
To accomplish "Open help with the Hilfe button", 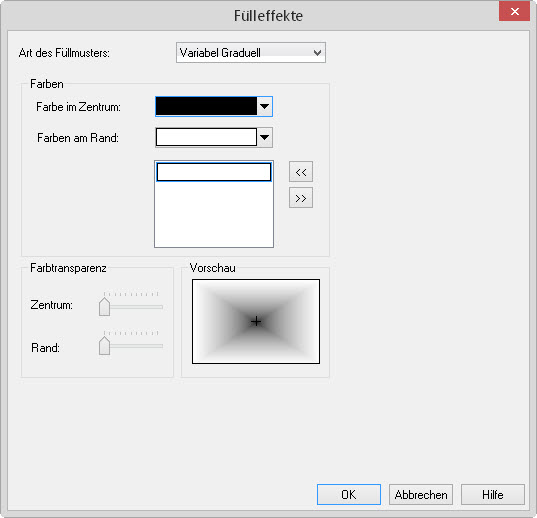I will pos(493,494).
